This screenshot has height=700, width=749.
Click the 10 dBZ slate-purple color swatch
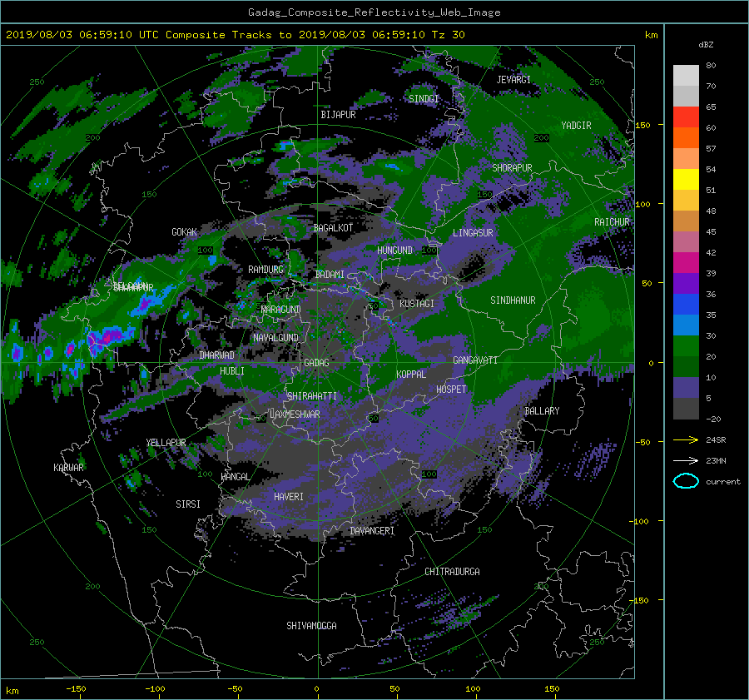click(686, 387)
